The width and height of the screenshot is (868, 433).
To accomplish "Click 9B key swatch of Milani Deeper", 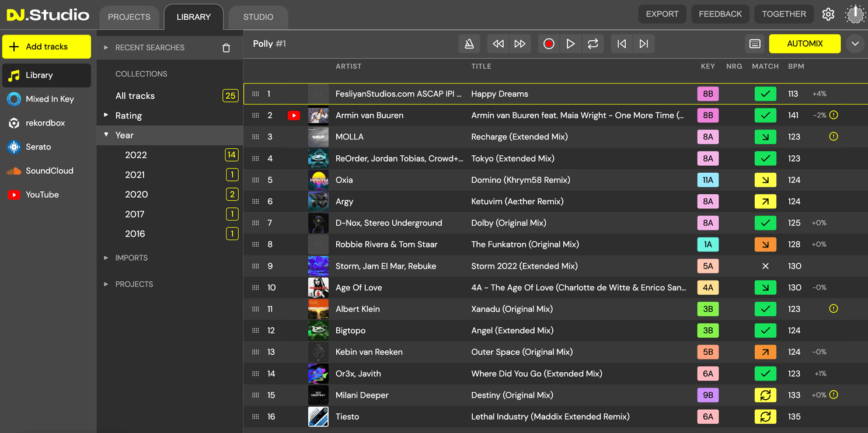I will click(x=708, y=395).
